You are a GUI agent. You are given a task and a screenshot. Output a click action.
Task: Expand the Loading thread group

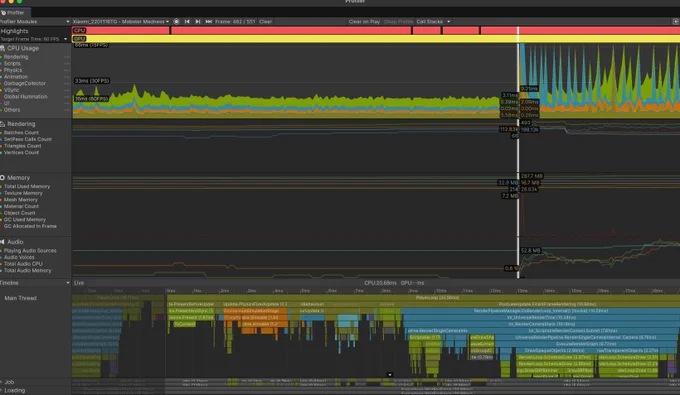coord(1,390)
